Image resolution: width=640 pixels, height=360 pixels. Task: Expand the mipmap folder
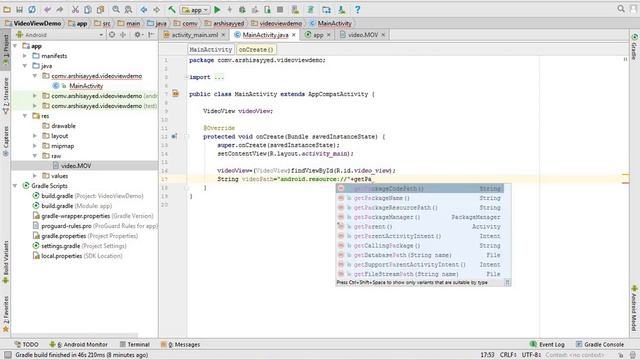tap(35, 146)
